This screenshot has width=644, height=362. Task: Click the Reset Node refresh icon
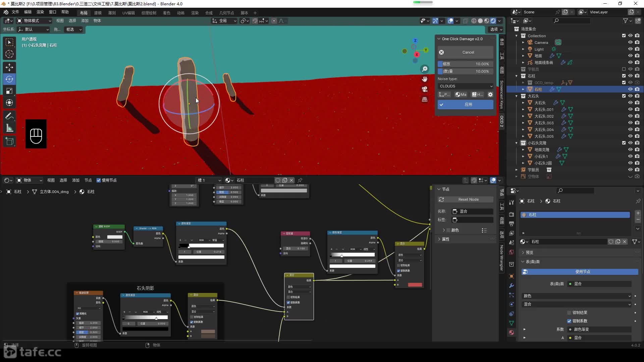(x=441, y=199)
